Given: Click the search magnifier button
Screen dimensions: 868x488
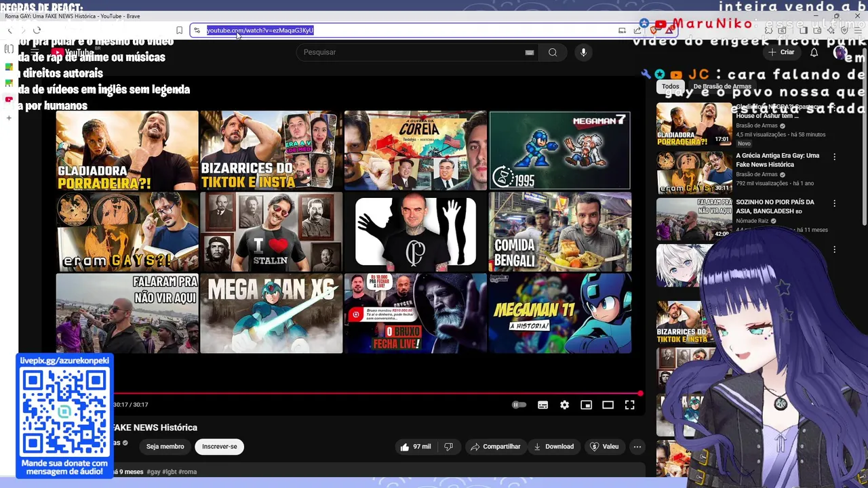Looking at the screenshot, I should pos(553,52).
